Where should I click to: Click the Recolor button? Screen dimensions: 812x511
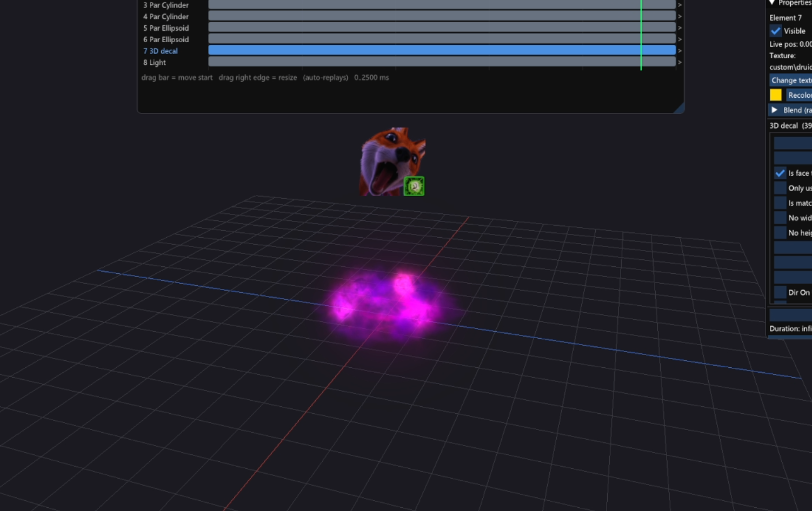click(799, 95)
